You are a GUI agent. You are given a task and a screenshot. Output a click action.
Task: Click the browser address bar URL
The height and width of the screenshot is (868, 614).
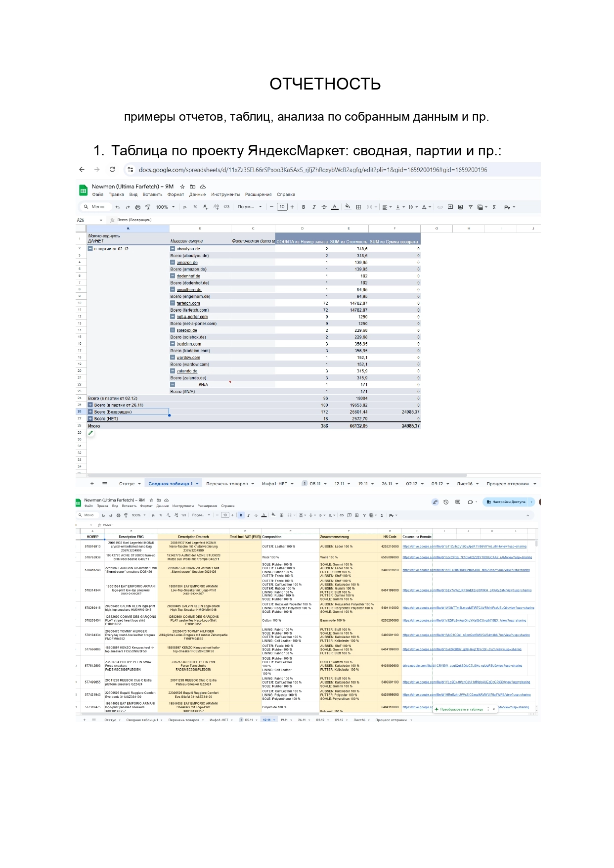(312, 170)
